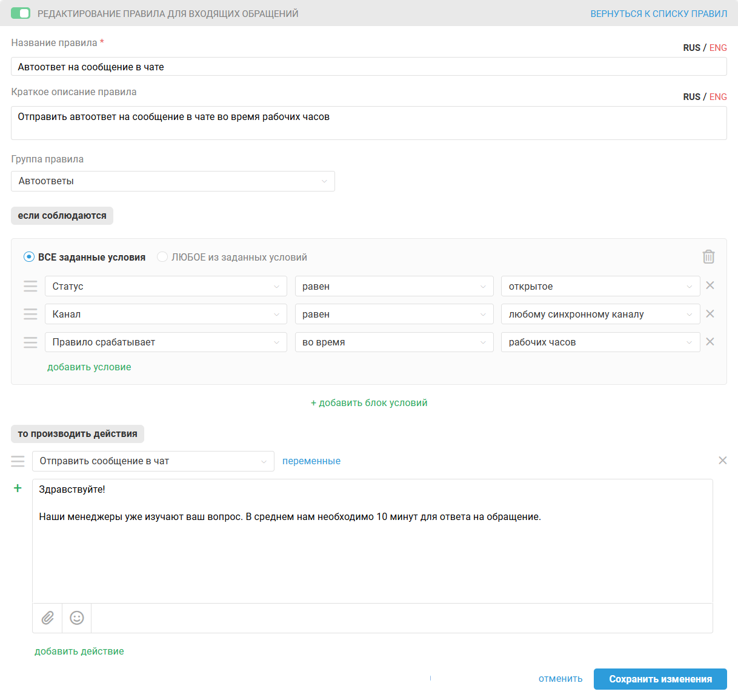Switch description language to ENG

point(718,97)
